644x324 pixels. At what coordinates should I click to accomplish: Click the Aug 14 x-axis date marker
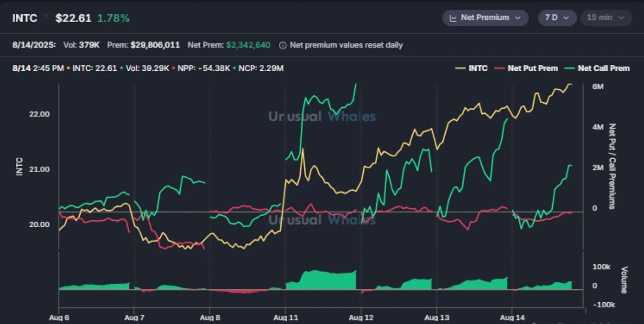click(x=512, y=318)
